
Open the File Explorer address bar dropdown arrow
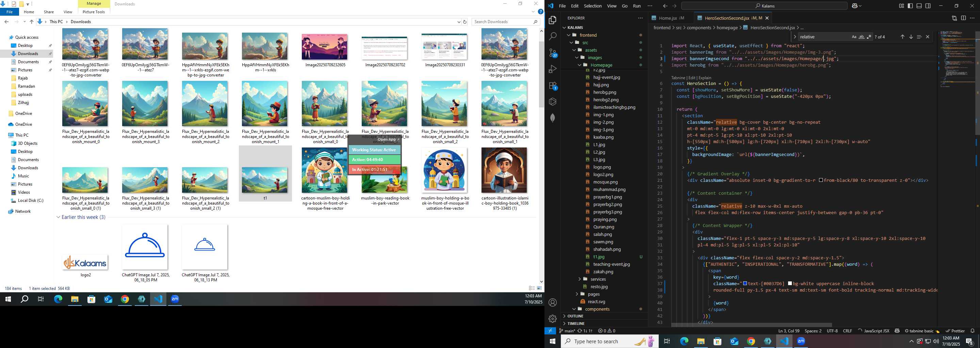coord(458,22)
